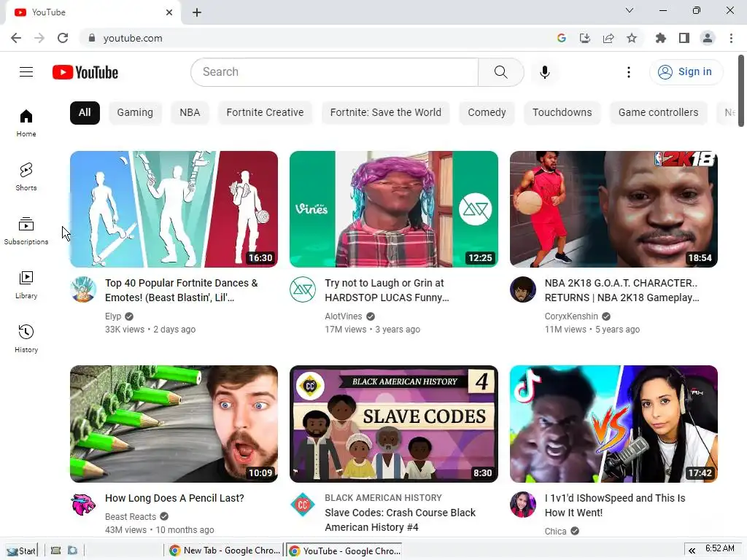
Task: Click page vertical scrollbar
Action: point(741,90)
